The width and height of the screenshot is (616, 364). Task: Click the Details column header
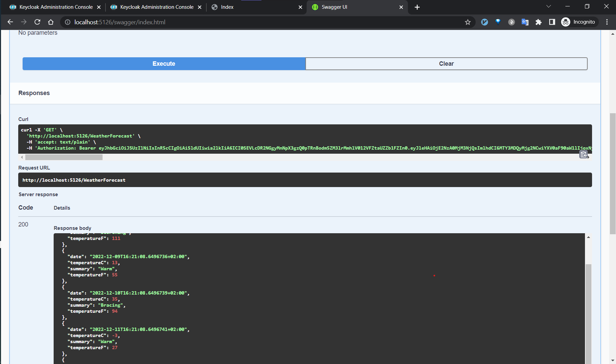point(62,208)
